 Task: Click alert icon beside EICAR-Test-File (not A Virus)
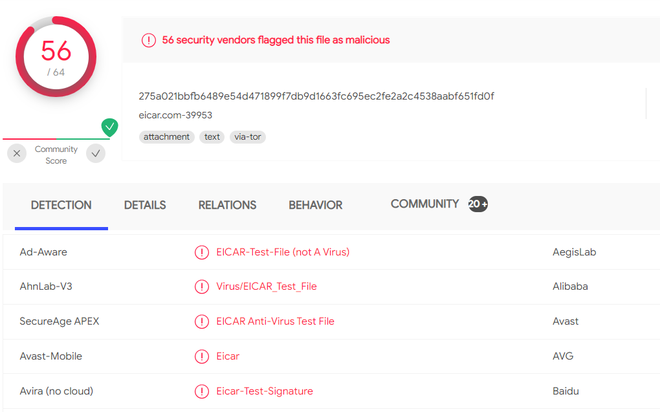click(x=202, y=252)
